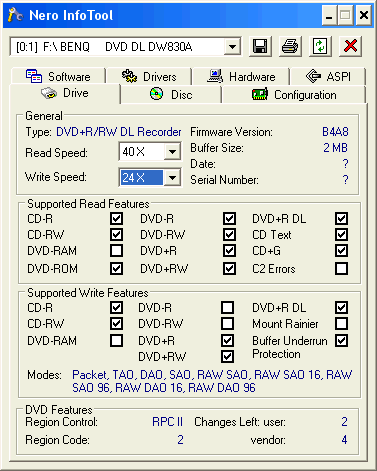Toggle DVD-RW write feature checkbox
This screenshot has height=471, width=377.
pyautogui.click(x=227, y=323)
